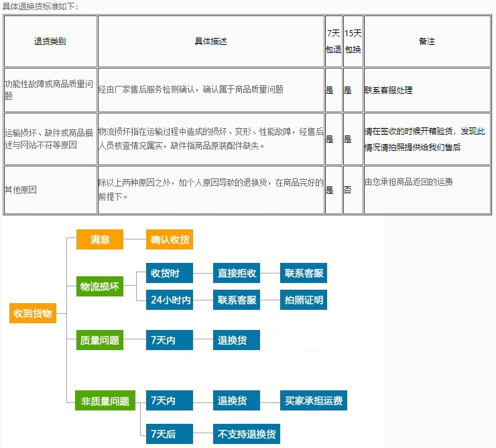Viewport: 496px width, 448px height.
Task: Select the 备注 column header
Action: click(x=427, y=41)
